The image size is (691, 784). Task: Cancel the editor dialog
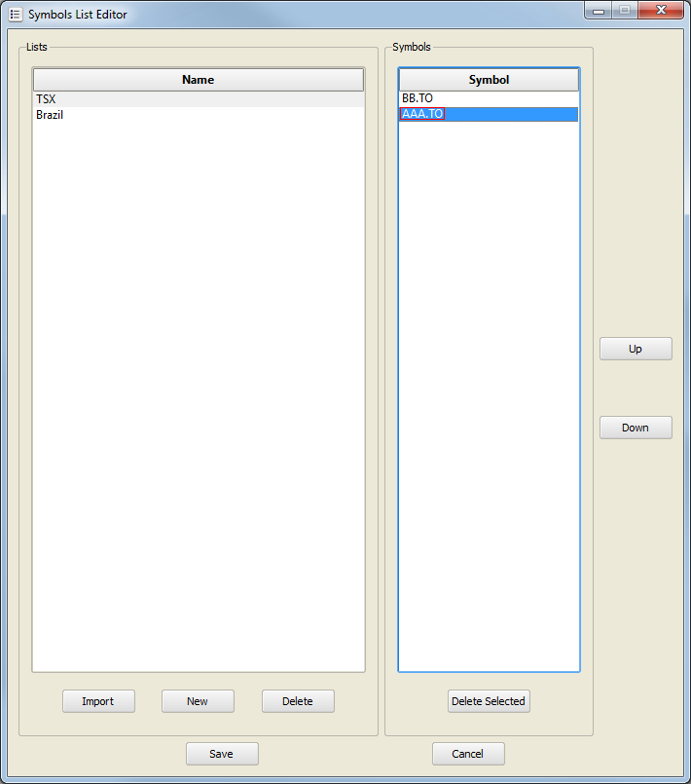(x=468, y=754)
